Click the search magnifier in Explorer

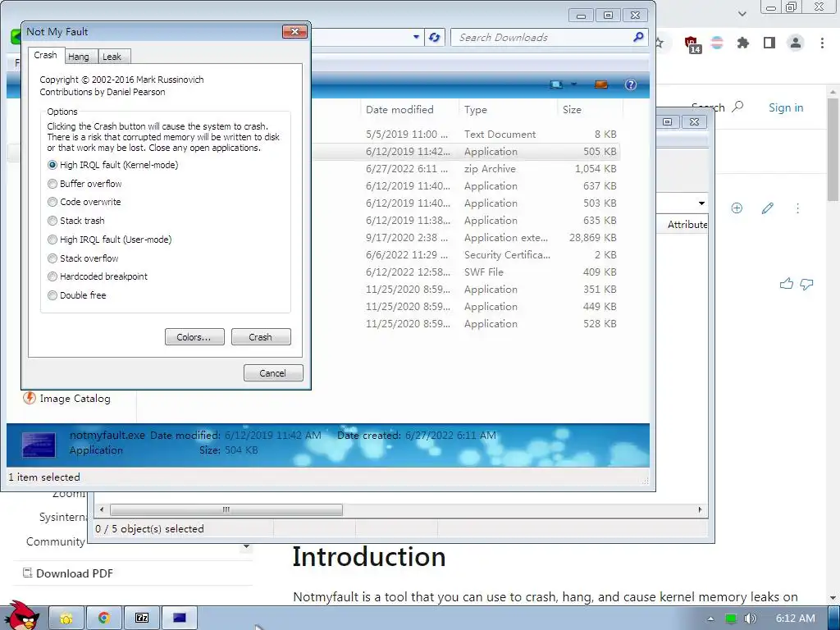[638, 37]
